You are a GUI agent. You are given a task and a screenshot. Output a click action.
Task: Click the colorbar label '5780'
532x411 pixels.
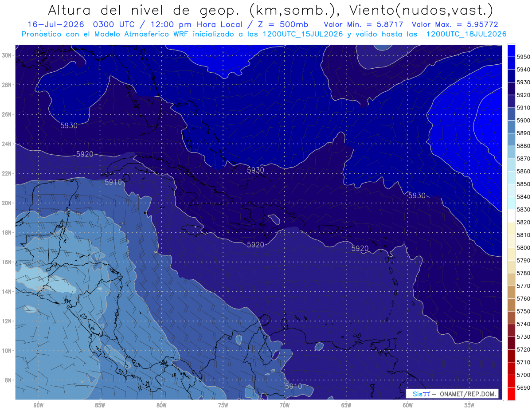coord(524,273)
